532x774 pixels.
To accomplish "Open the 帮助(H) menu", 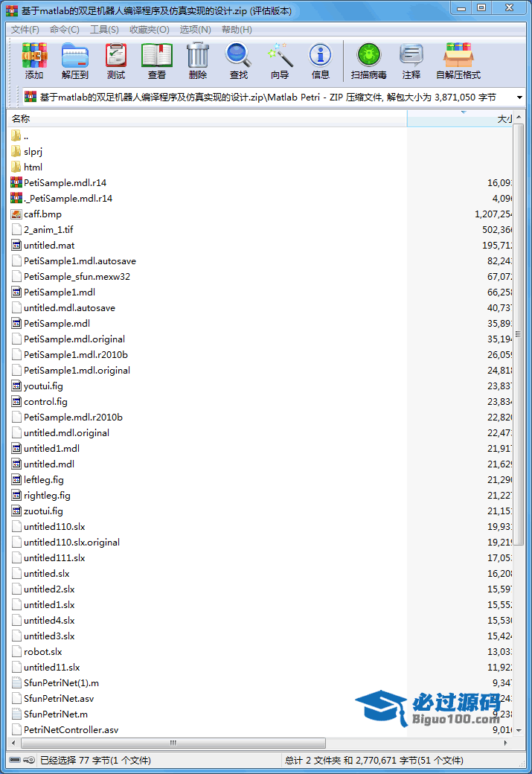I will [237, 30].
